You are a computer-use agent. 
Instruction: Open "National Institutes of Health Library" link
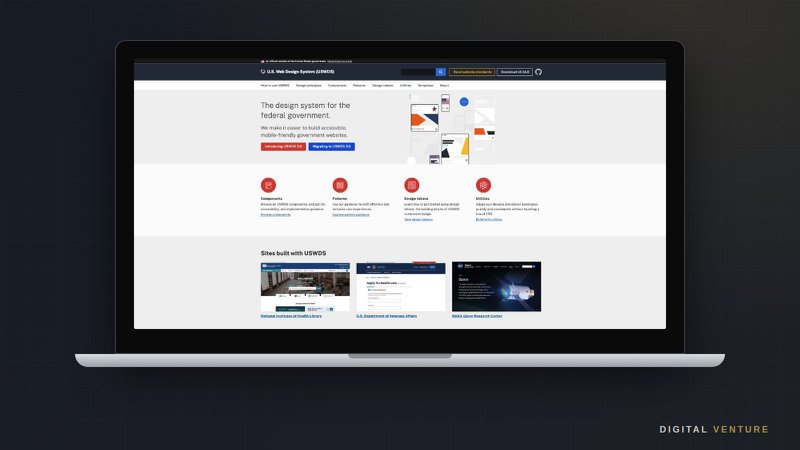click(291, 316)
